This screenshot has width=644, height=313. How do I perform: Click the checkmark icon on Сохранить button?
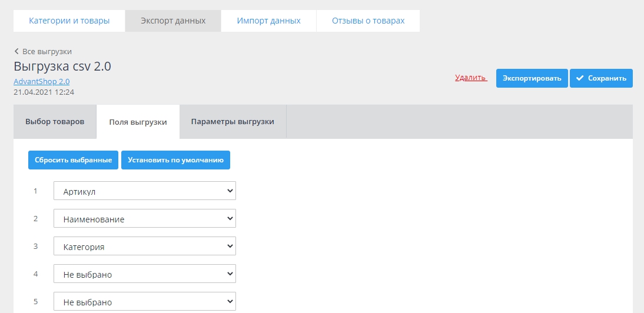[x=580, y=78]
